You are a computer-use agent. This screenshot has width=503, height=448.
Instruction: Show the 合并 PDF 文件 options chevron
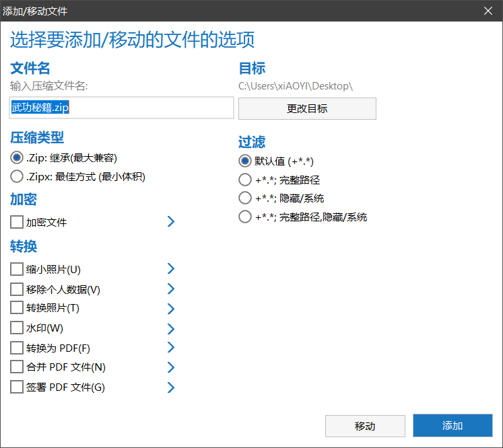pyautogui.click(x=171, y=367)
